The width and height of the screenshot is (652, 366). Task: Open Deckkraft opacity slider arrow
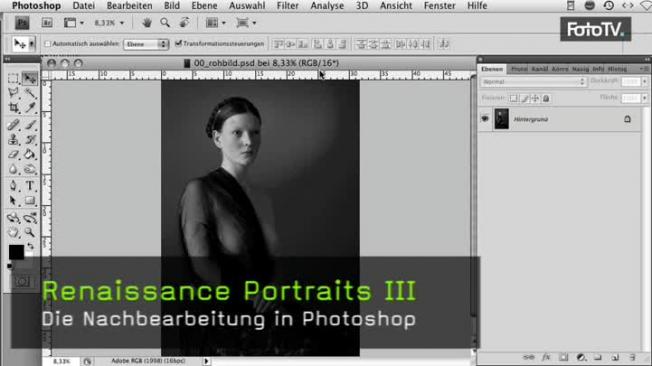coord(645,82)
